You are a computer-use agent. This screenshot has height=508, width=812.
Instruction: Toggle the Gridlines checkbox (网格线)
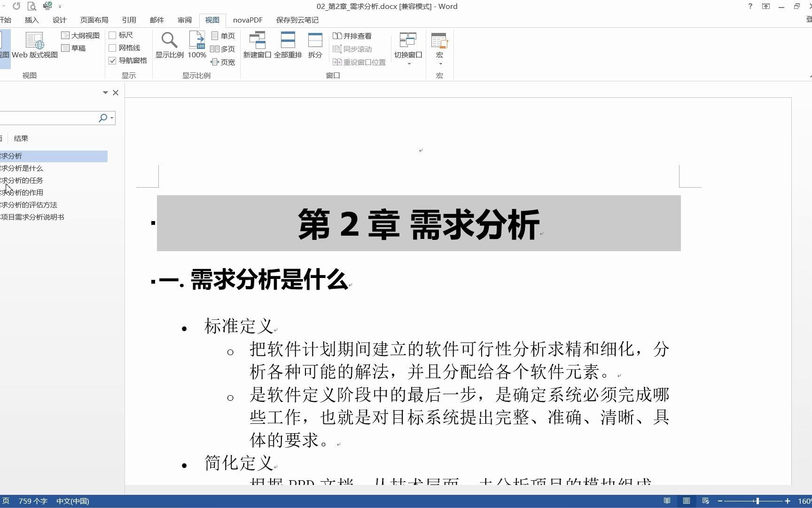click(112, 48)
